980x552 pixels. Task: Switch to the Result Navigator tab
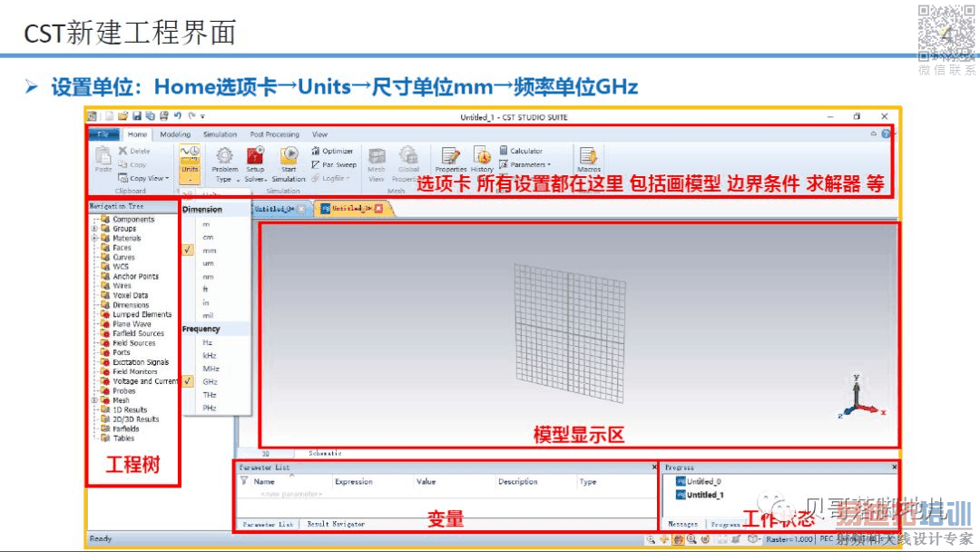pos(336,524)
